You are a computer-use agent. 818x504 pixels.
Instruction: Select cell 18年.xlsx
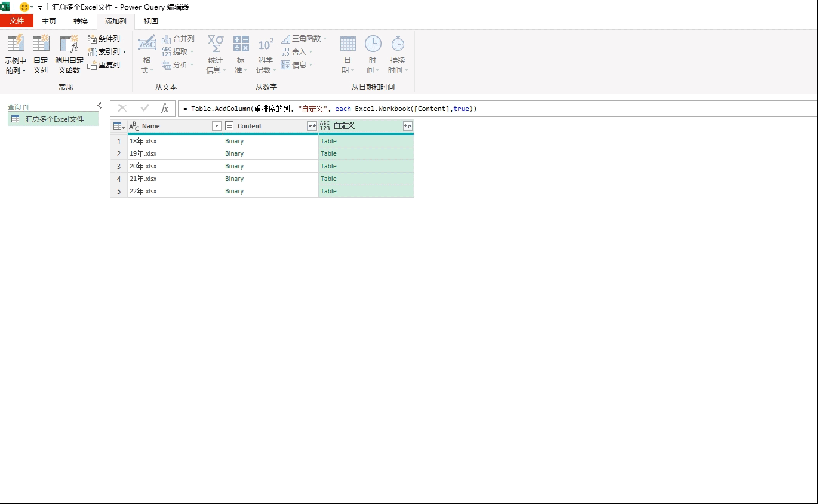pyautogui.click(x=175, y=141)
